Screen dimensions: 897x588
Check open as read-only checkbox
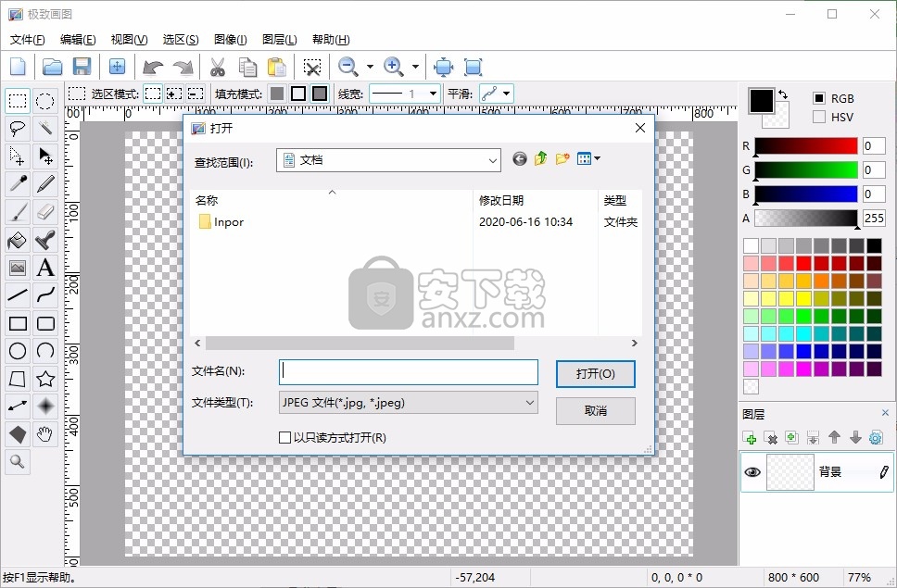(x=284, y=438)
